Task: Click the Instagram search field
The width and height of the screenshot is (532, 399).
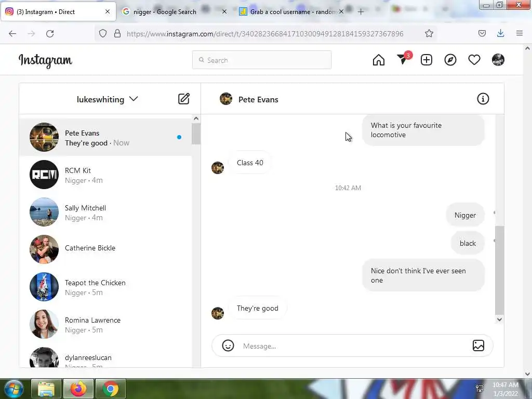Action: click(x=262, y=60)
